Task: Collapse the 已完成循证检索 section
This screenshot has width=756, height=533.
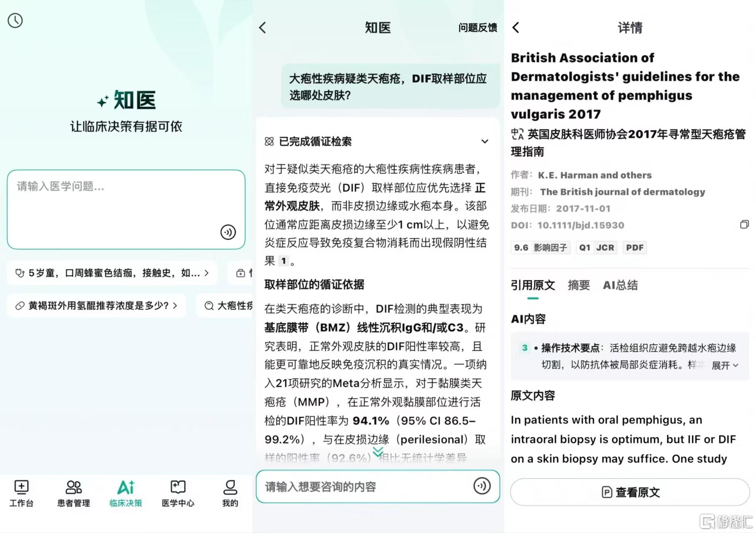Action: [485, 142]
